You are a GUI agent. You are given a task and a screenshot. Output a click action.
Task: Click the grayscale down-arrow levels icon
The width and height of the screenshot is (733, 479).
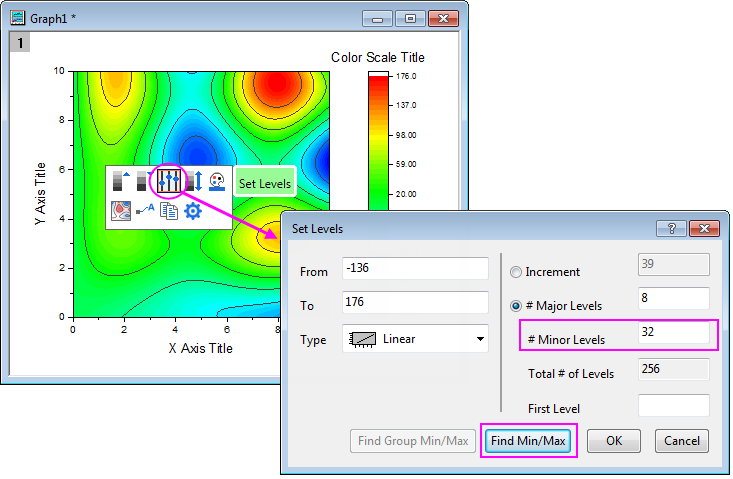[144, 181]
